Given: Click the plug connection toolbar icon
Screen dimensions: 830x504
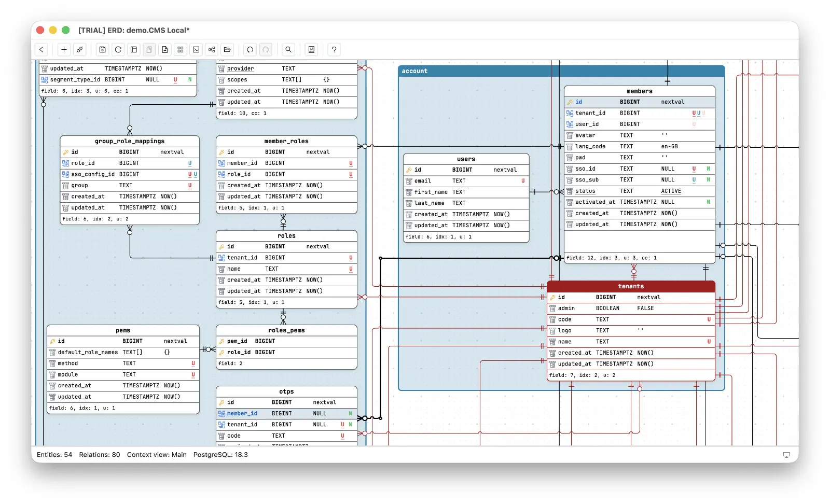Looking at the screenshot, I should point(79,50).
